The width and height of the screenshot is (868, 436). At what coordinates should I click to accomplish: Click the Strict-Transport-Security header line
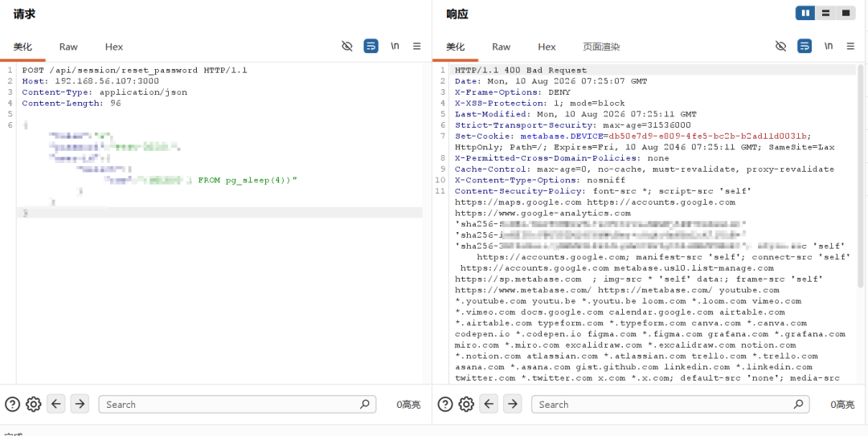pos(573,125)
